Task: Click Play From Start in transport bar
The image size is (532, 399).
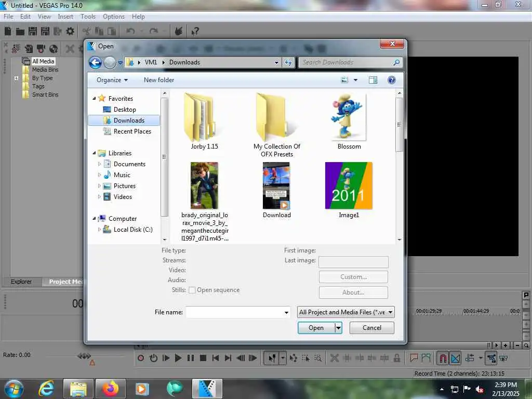Action: coord(166,358)
